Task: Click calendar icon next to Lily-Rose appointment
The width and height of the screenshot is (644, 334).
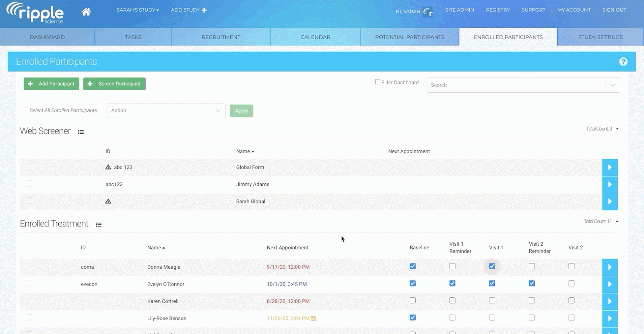Action: [314, 318]
